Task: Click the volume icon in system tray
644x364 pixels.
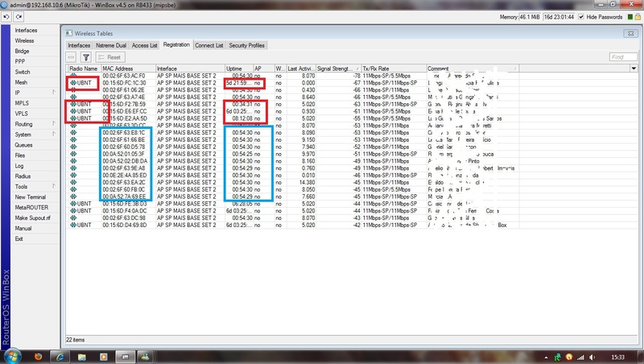Action: [x=592, y=358]
